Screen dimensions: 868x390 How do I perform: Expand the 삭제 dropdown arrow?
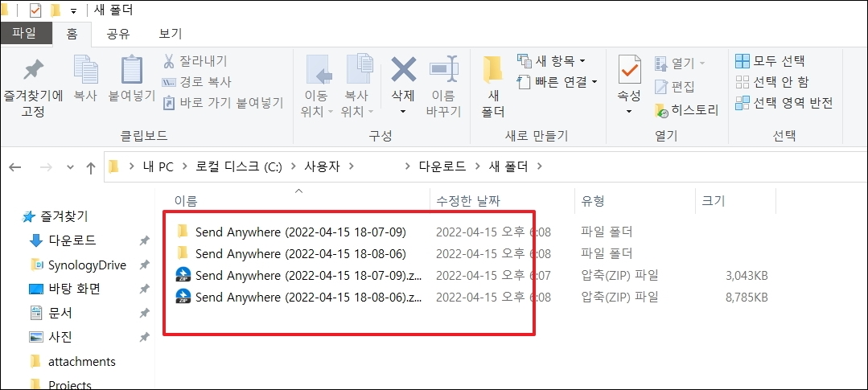click(403, 111)
